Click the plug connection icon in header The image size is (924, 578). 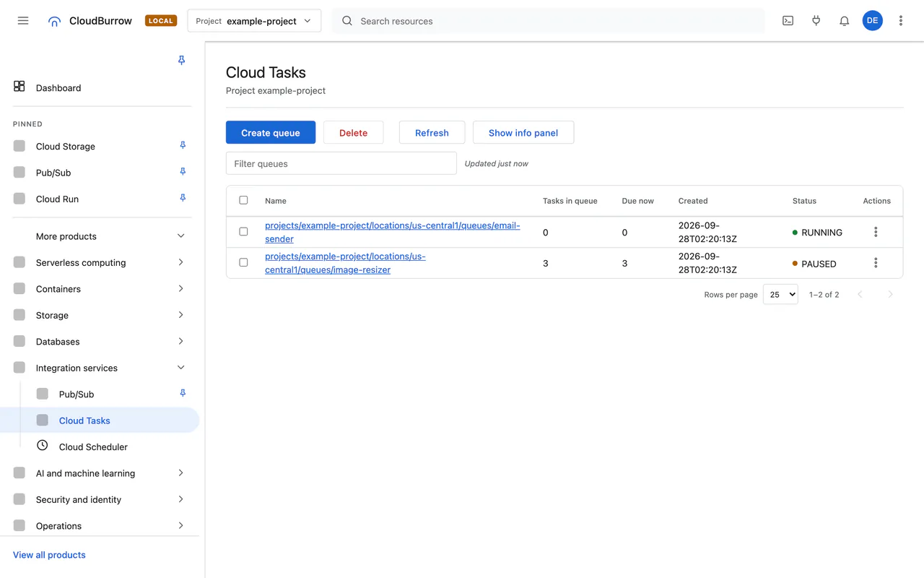[816, 21]
